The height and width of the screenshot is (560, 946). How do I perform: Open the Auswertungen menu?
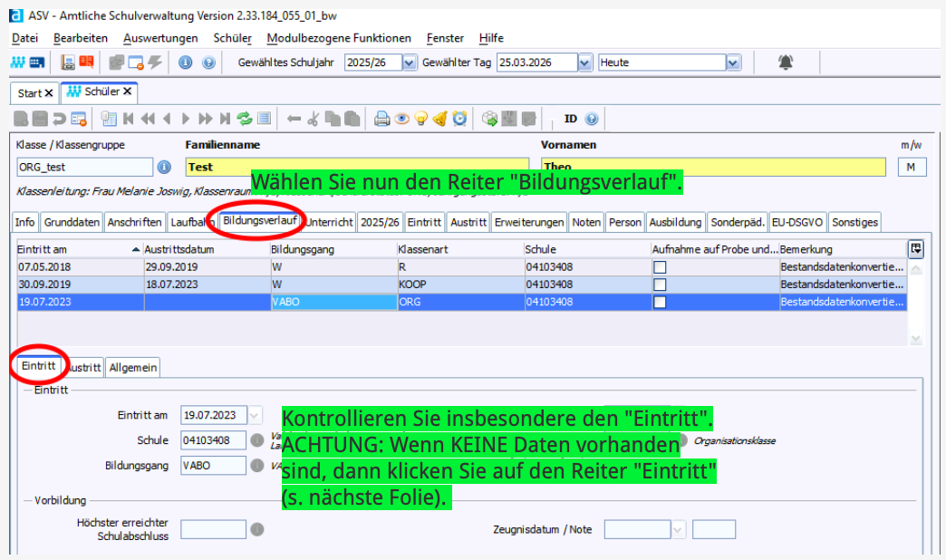(160, 38)
